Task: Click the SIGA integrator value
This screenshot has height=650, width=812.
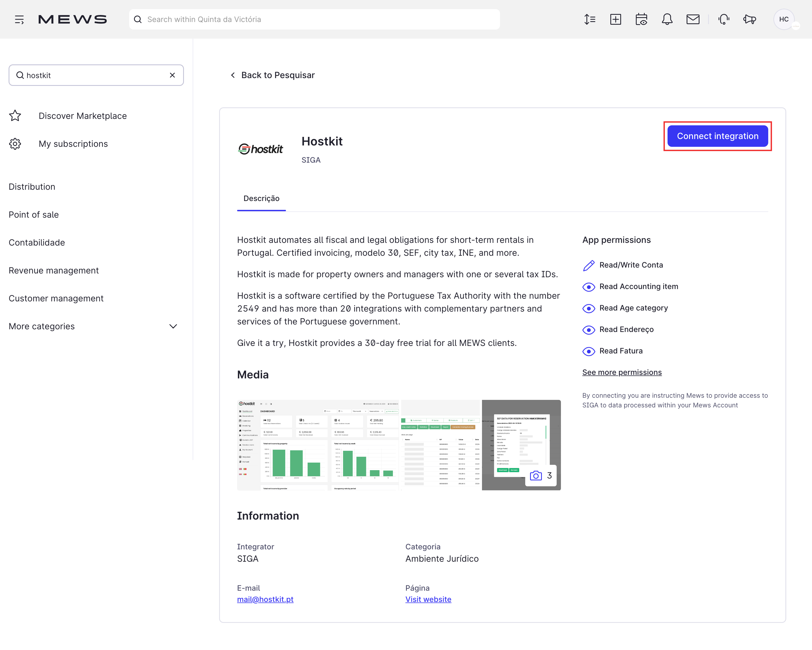Action: pos(248,558)
